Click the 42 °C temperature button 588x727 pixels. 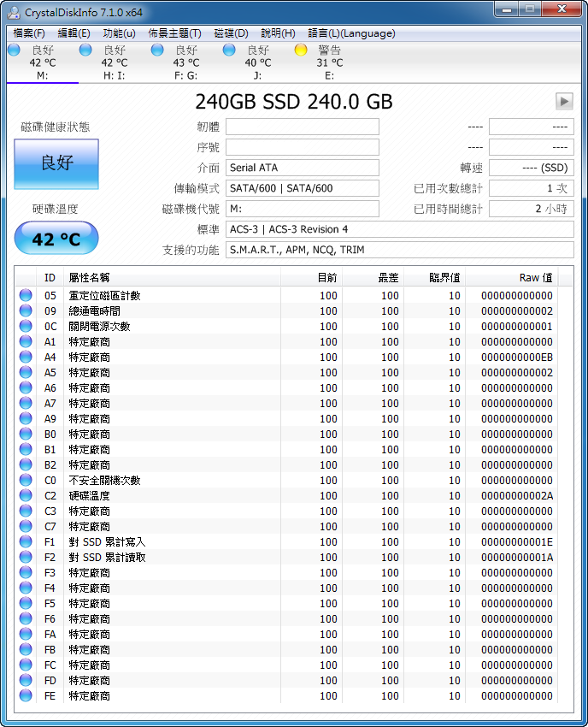point(56,239)
